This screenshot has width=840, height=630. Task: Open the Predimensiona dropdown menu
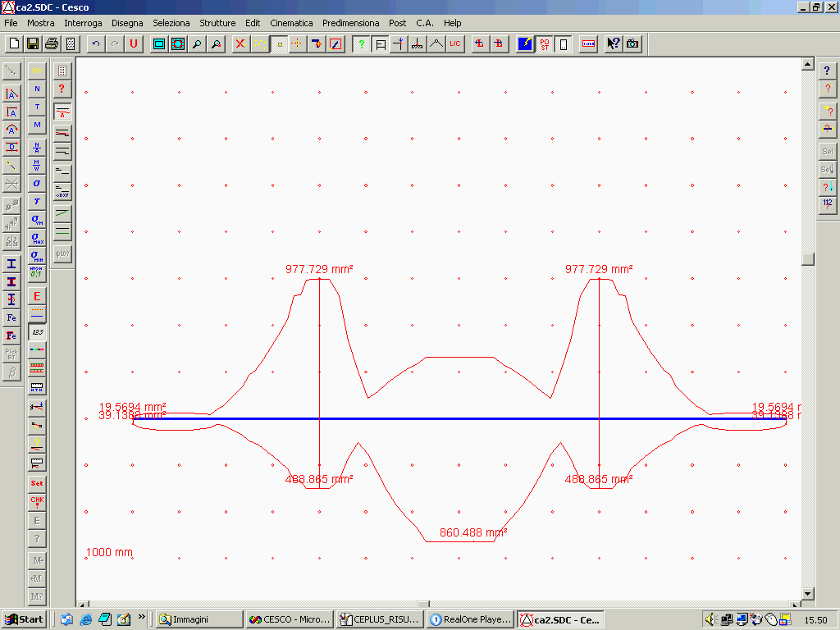350,23
